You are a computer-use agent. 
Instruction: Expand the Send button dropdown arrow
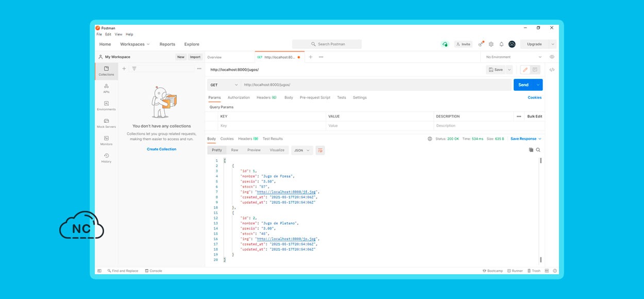[x=538, y=85]
